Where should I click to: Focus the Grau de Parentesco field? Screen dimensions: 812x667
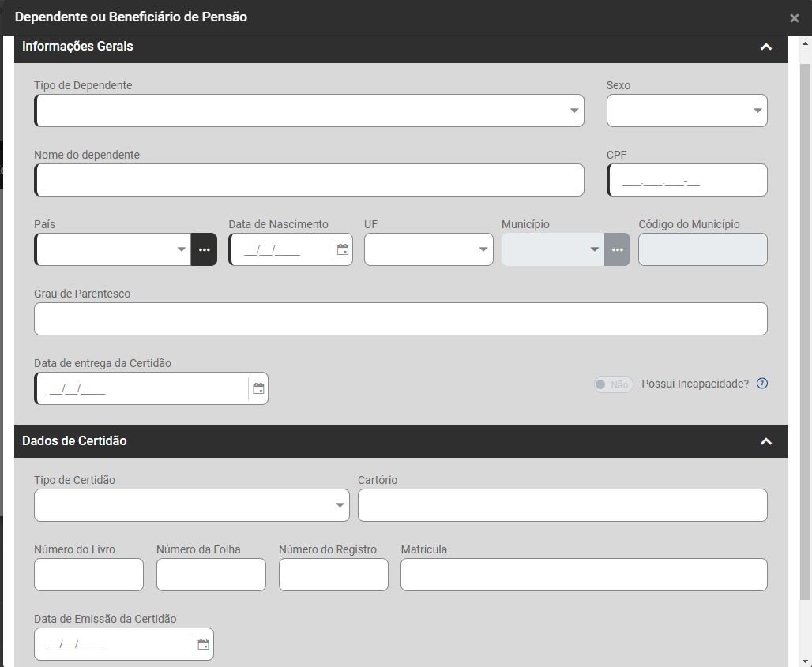tap(400, 319)
